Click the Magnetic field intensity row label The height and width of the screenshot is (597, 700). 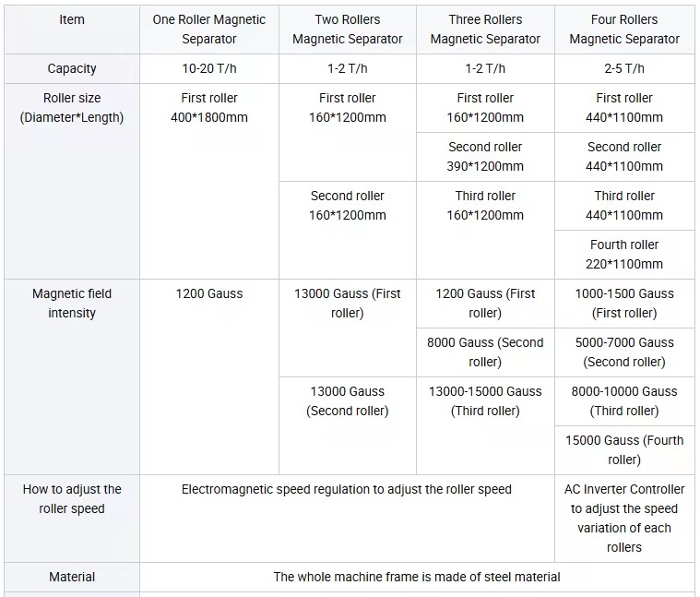pos(72,376)
